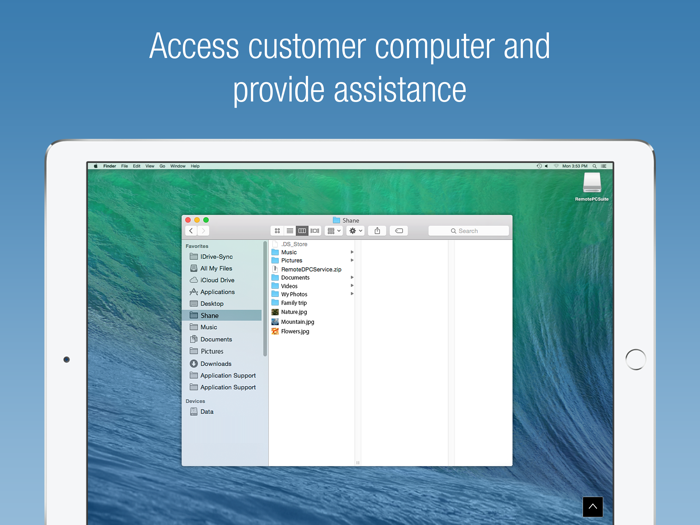Select the RemotePCSuite drive on desktop
The image size is (700, 525).
coord(592,186)
